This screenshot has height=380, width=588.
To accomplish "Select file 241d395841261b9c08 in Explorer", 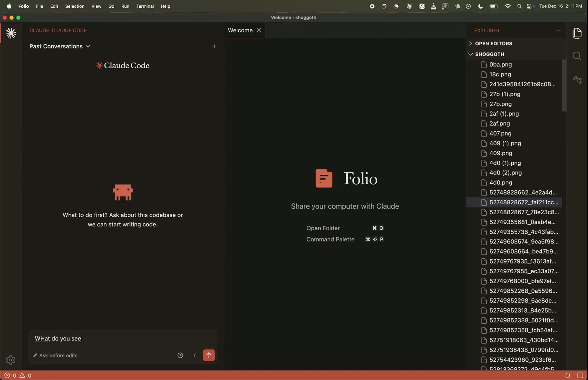I will 514,84.
